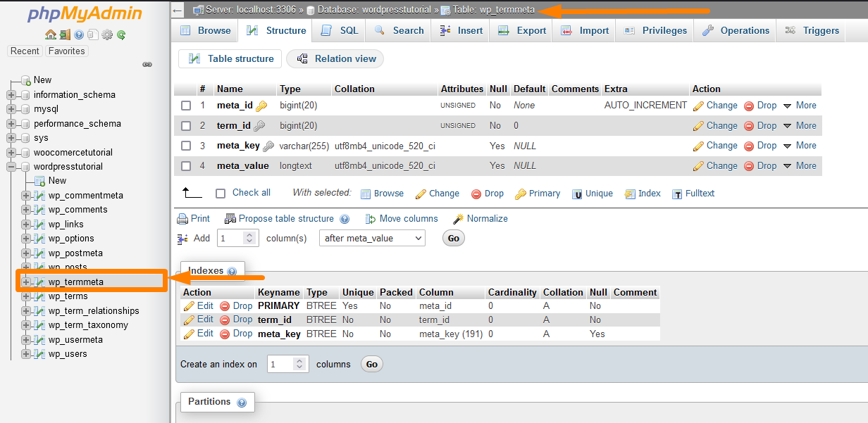The image size is (868, 423).
Task: Click Normalize wand link
Action: (480, 219)
